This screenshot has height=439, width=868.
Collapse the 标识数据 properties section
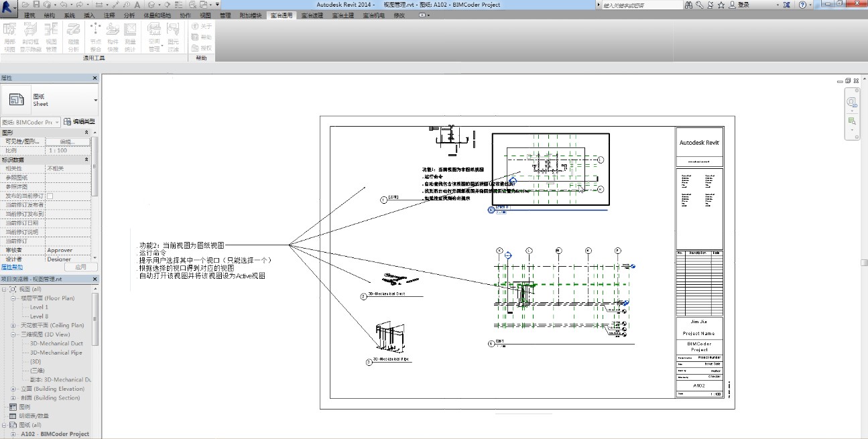[86, 160]
